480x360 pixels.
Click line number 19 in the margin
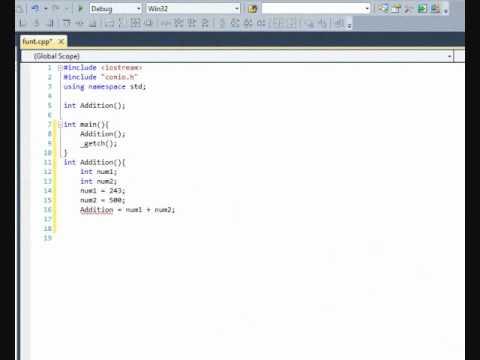48,238
